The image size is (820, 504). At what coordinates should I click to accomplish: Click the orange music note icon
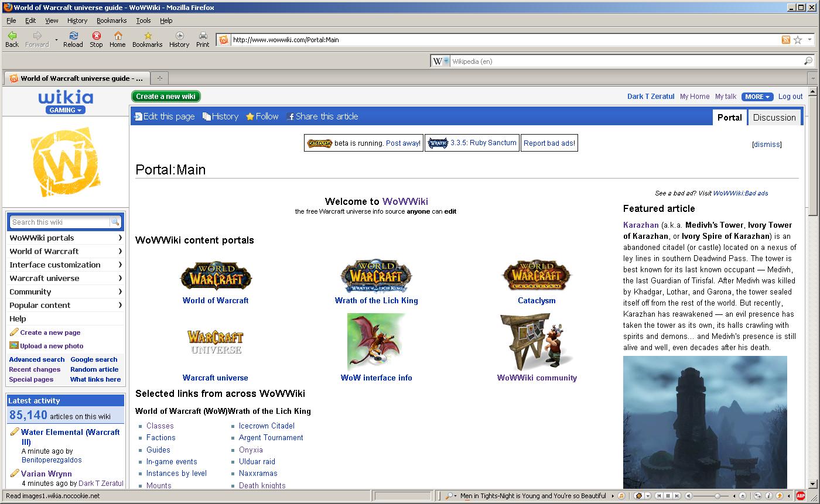click(621, 496)
